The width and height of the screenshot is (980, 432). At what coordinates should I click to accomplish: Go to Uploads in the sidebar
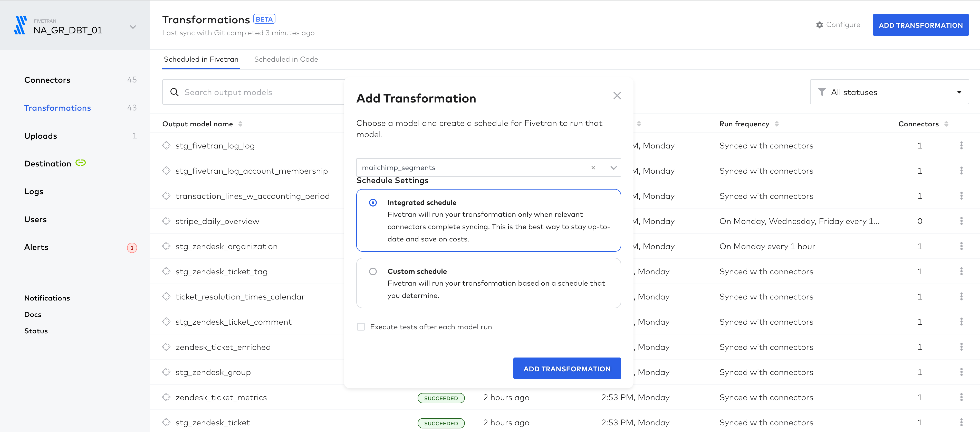41,136
